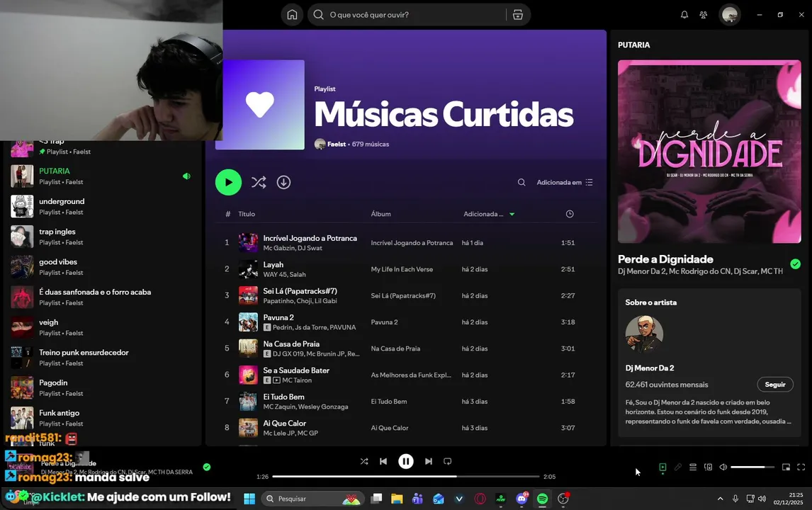Open the Opera browser taskbar icon
812x510 pixels.
click(x=480, y=499)
